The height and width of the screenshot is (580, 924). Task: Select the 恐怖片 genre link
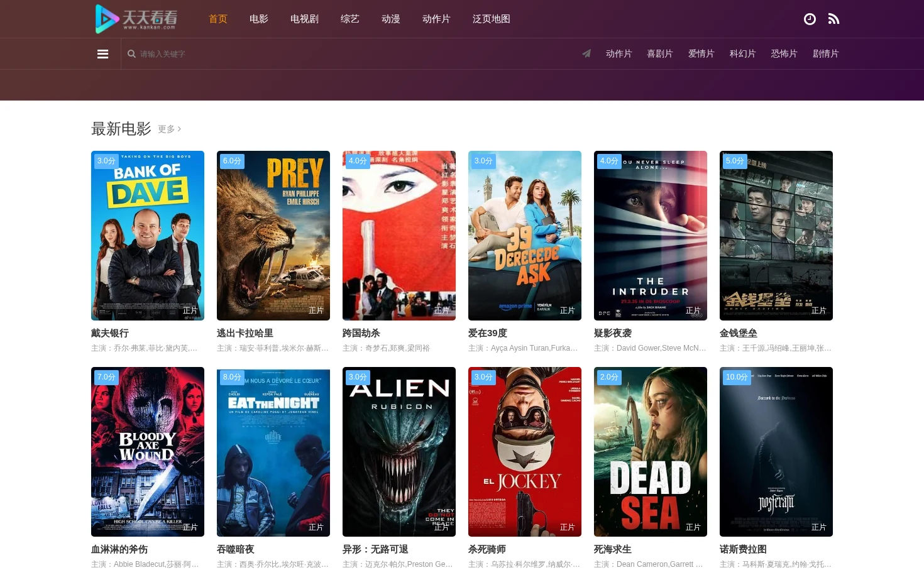(x=784, y=53)
